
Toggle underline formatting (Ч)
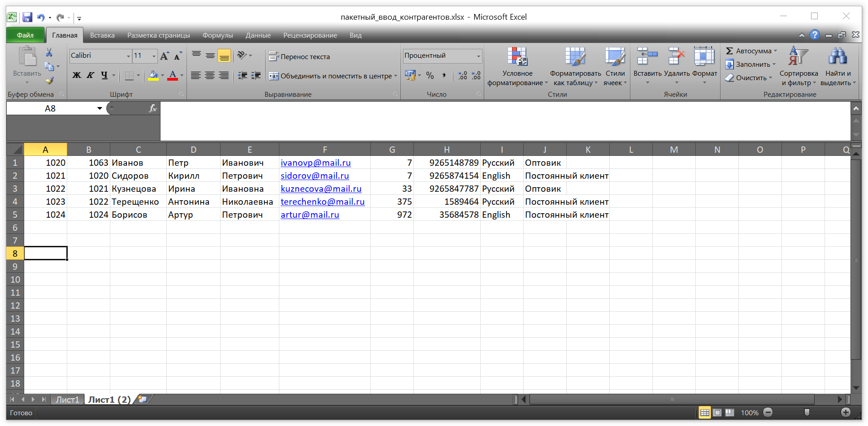point(104,76)
